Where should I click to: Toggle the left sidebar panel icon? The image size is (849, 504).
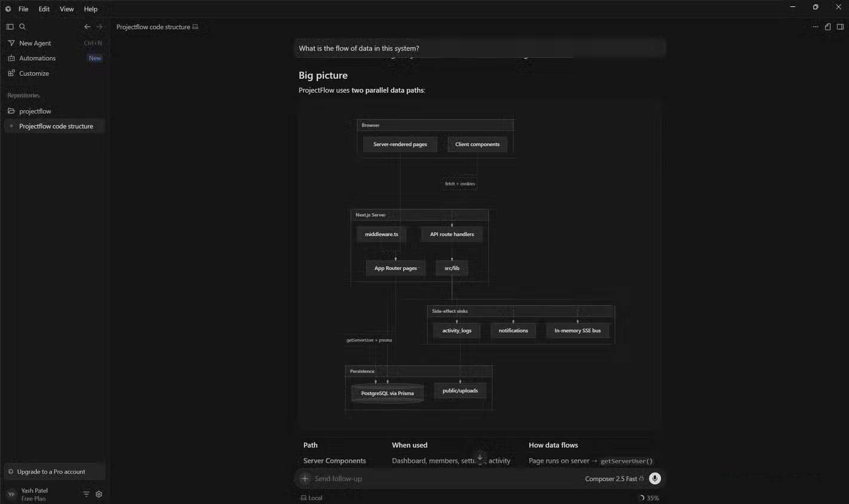pyautogui.click(x=10, y=26)
